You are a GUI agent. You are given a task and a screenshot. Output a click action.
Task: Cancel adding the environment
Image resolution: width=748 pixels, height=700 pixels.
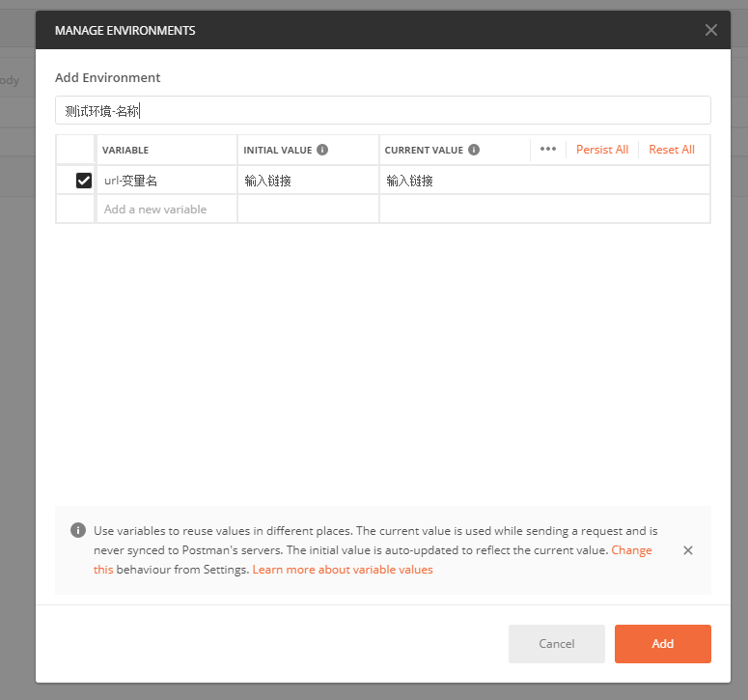[557, 644]
